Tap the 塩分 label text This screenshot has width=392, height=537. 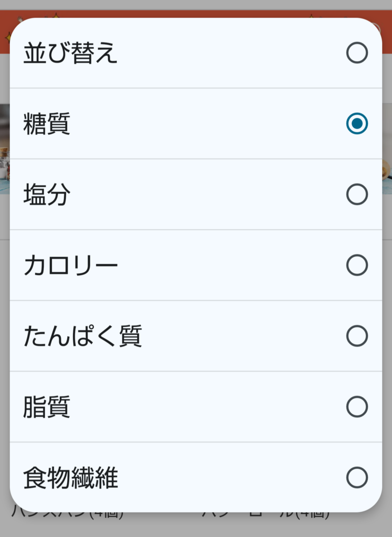tap(47, 195)
